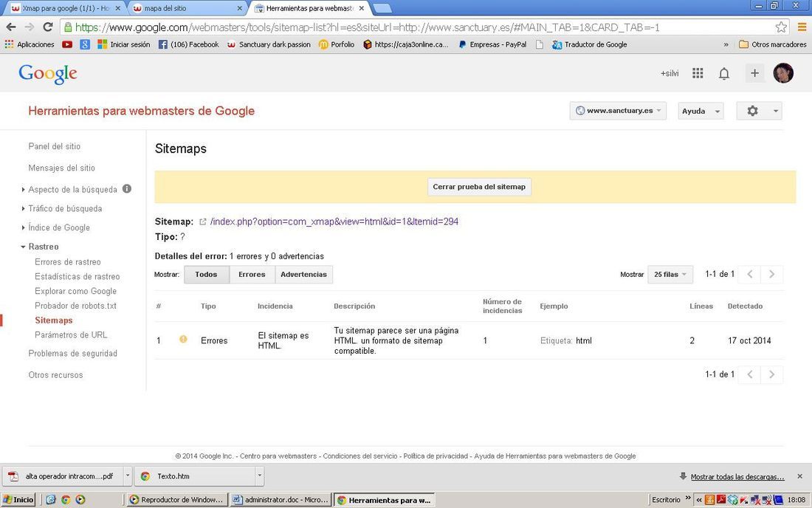The width and height of the screenshot is (812, 508).
Task: Select the Todos filter
Action: pyautogui.click(x=206, y=275)
